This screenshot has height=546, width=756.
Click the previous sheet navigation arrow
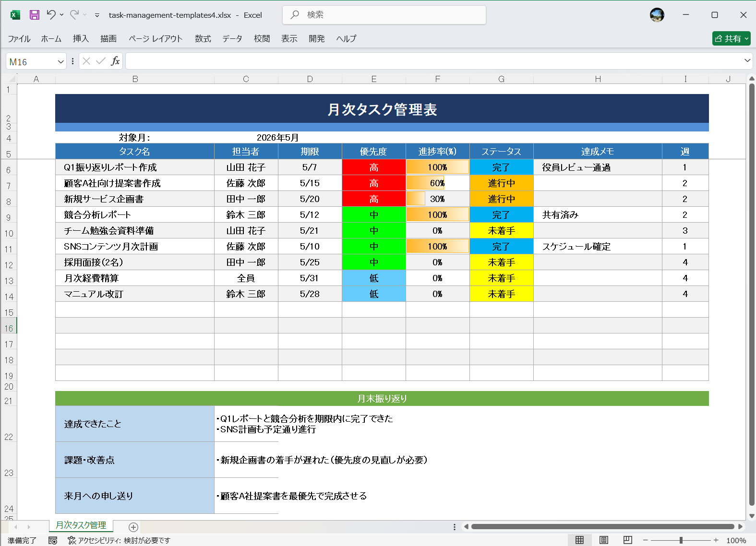click(x=16, y=527)
